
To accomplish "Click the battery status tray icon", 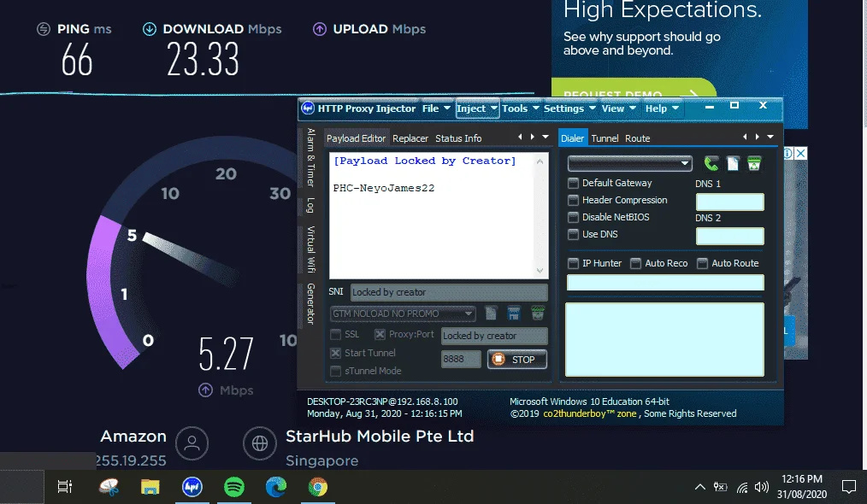I will [720, 487].
